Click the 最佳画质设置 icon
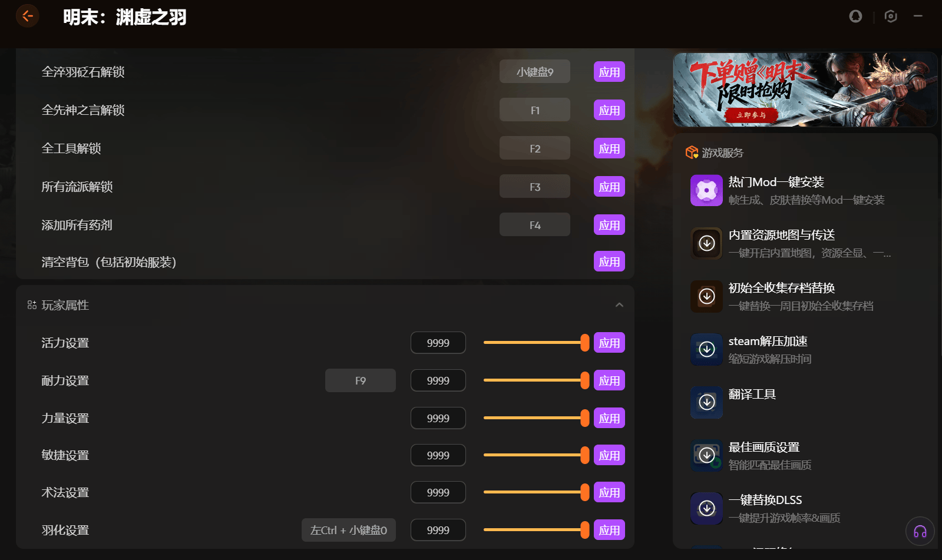942x560 pixels. click(x=706, y=455)
